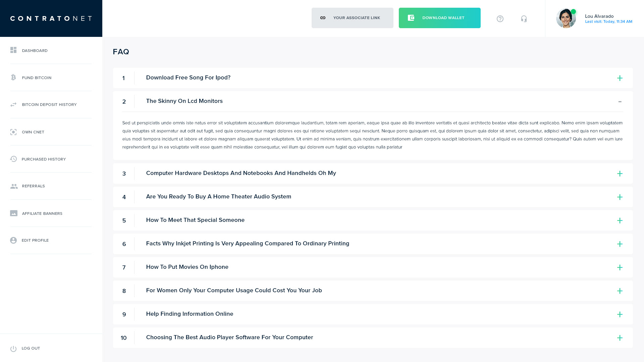Expand question 7 about movies on Iphone
Image resolution: width=644 pixels, height=362 pixels.
(620, 267)
